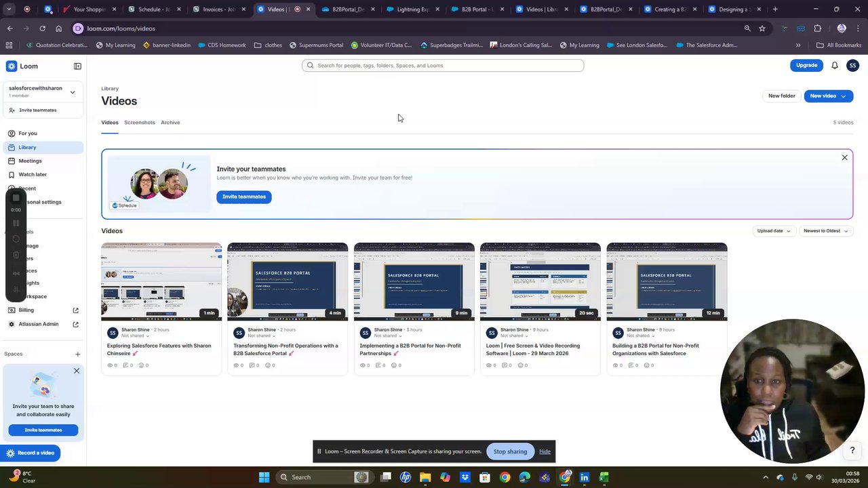Image resolution: width=868 pixels, height=488 pixels.
Task: Go to browser home page
Action: (58, 28)
